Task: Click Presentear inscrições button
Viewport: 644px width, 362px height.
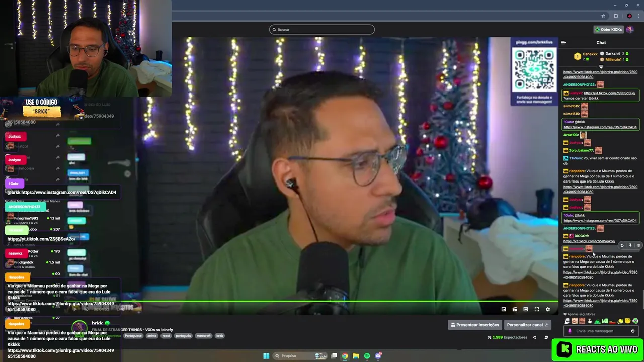Action: click(475, 325)
